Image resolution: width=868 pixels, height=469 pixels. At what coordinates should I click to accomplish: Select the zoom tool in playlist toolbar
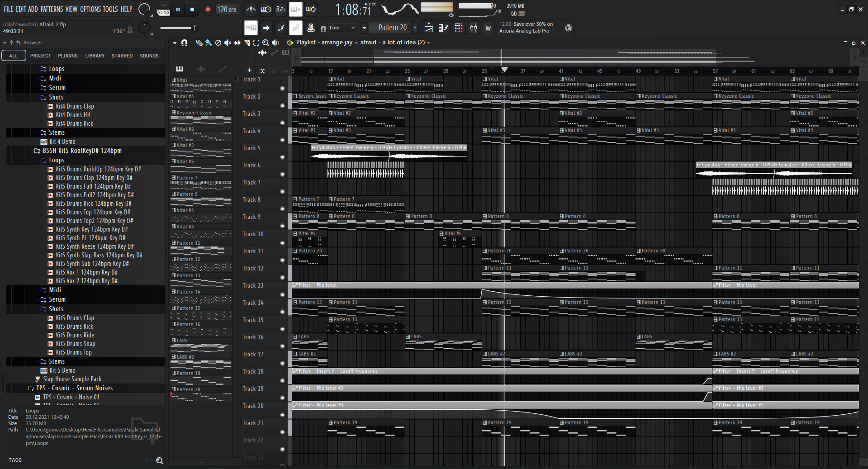(266, 43)
